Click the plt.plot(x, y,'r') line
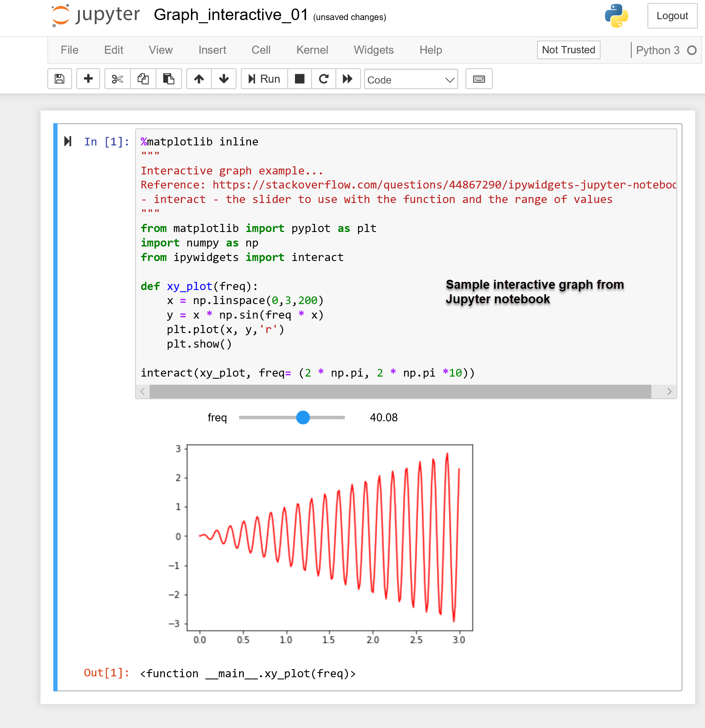705x728 pixels. pyautogui.click(x=225, y=329)
